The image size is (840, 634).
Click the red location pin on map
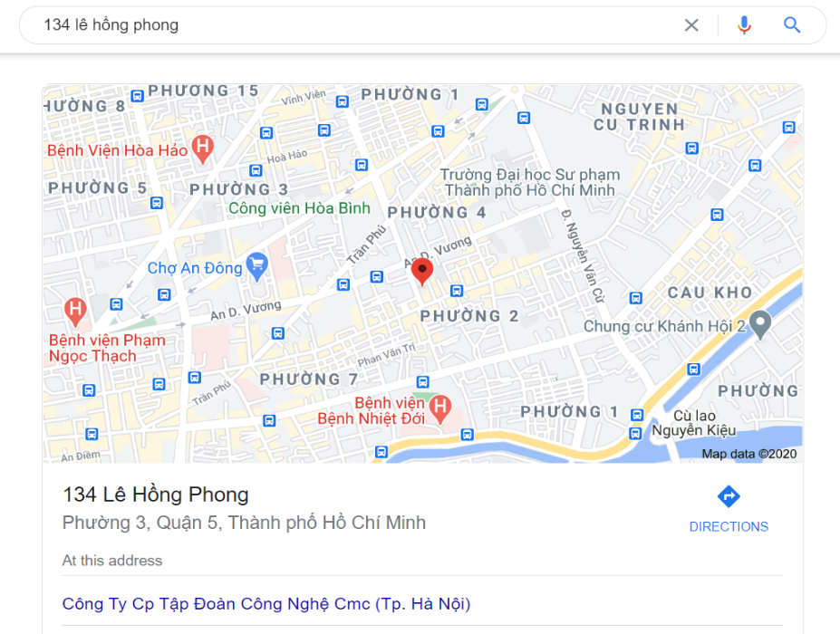422,272
